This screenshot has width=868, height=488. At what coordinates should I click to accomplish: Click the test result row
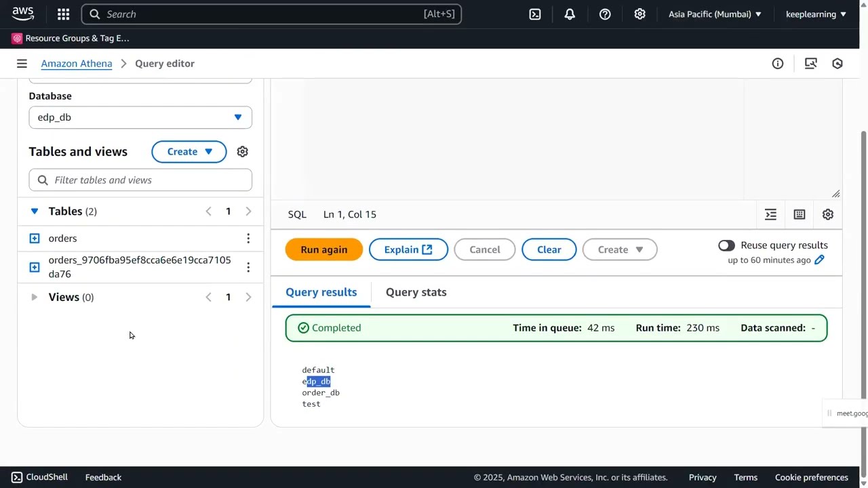pyautogui.click(x=311, y=404)
